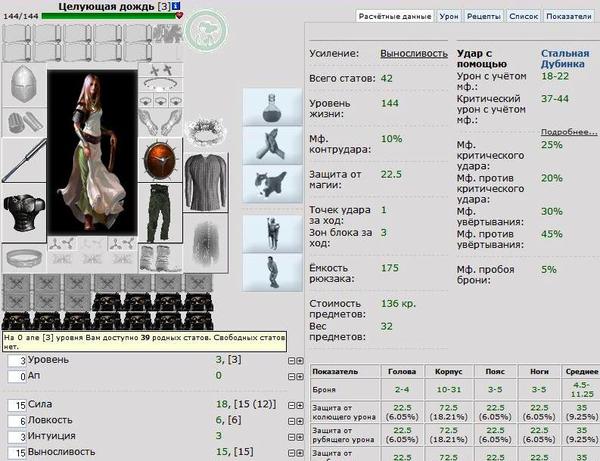
Task: Click the steel club weapon slot
Action: tap(24, 160)
